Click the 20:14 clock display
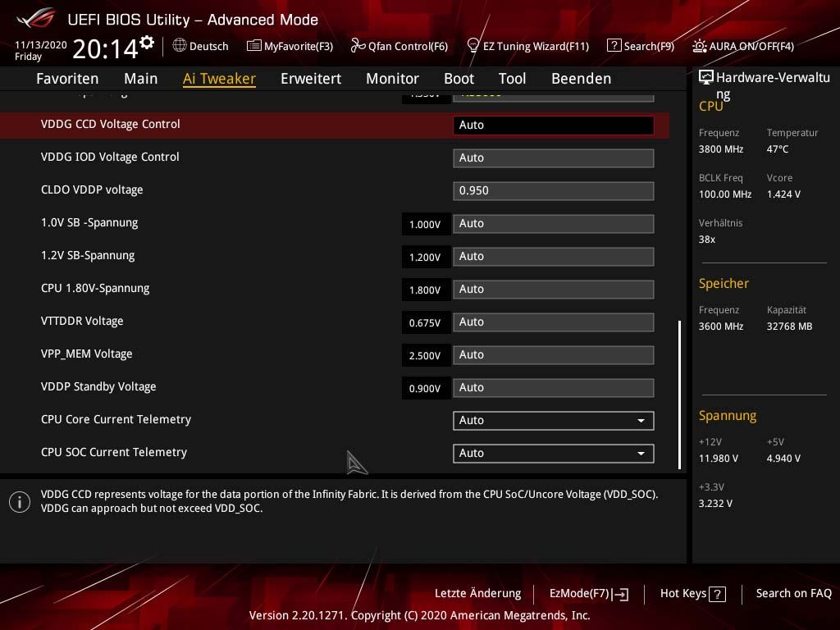The height and width of the screenshot is (630, 840). coord(105,49)
